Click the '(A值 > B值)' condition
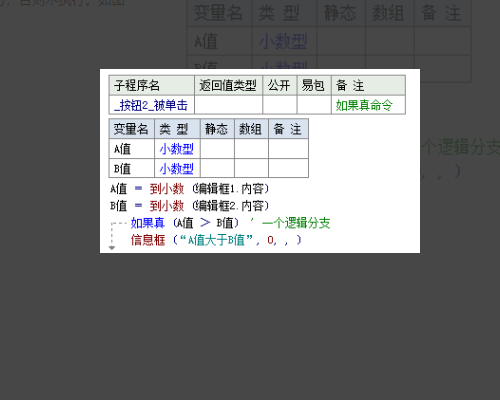 [206, 223]
